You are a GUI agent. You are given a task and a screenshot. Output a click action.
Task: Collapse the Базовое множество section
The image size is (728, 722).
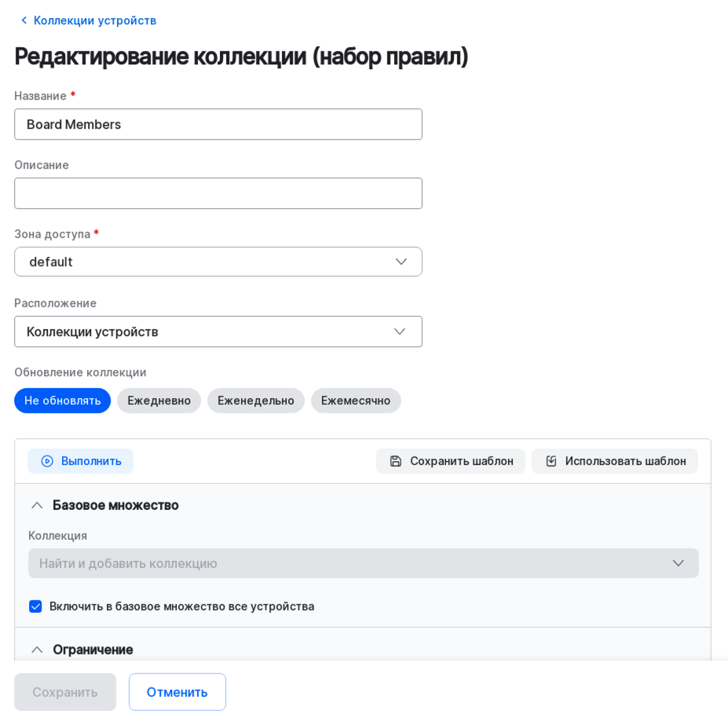point(37,505)
